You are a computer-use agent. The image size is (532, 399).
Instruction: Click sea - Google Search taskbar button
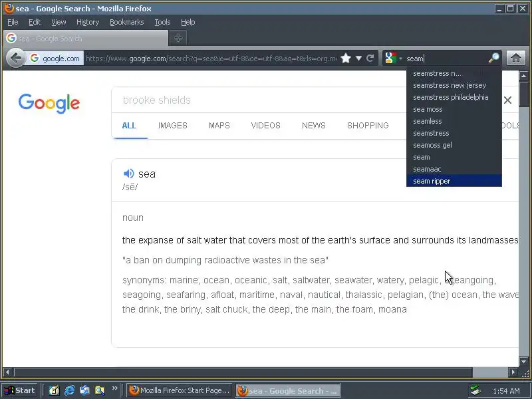(x=288, y=390)
